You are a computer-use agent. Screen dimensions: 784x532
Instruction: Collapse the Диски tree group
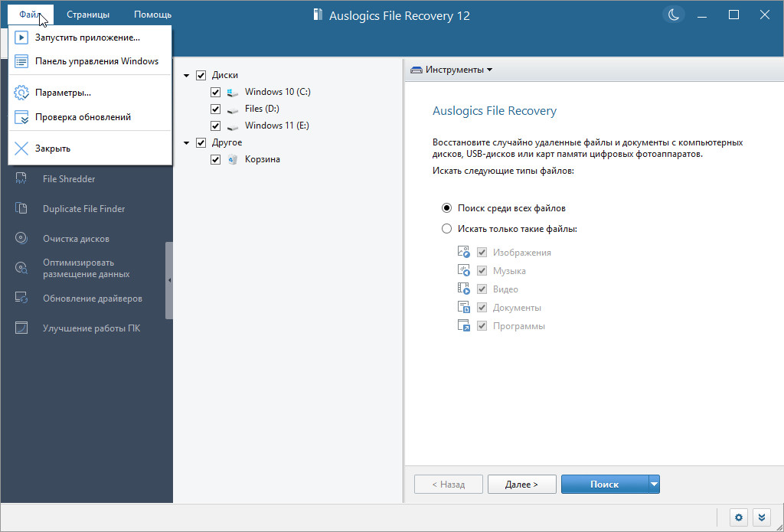(x=187, y=75)
